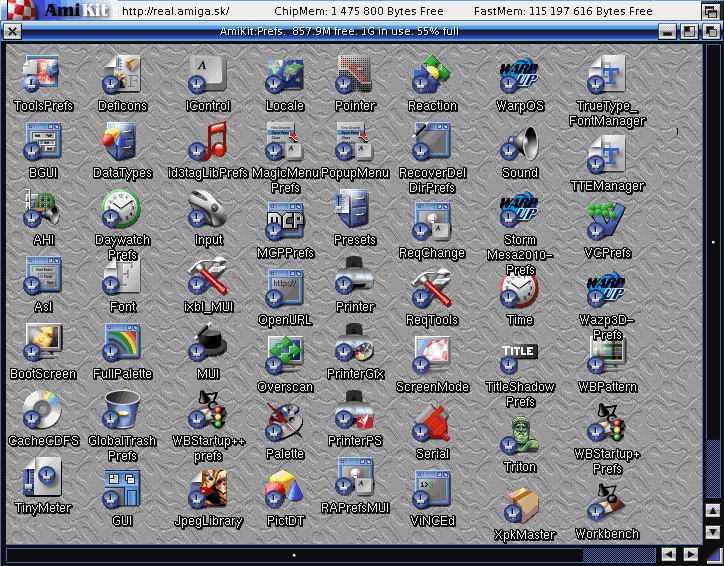
Task: Click GlobalTrash Prefs bucket icon
Action: coord(121,409)
